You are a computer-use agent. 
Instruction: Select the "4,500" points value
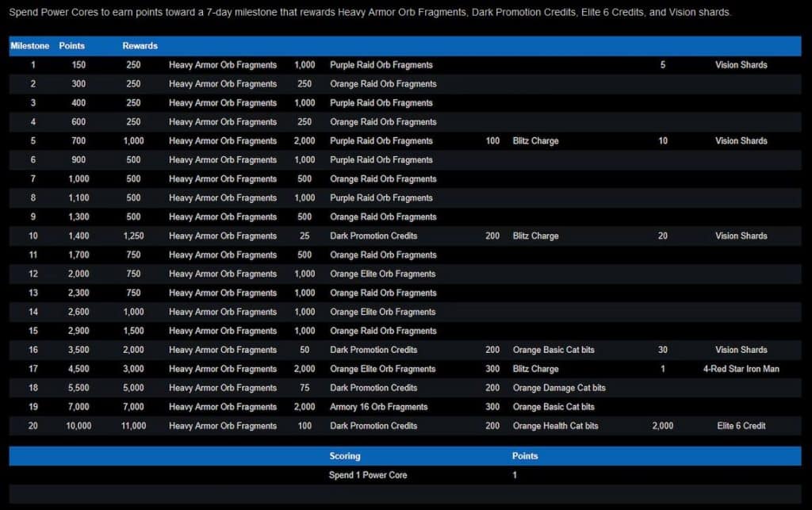[79, 369]
